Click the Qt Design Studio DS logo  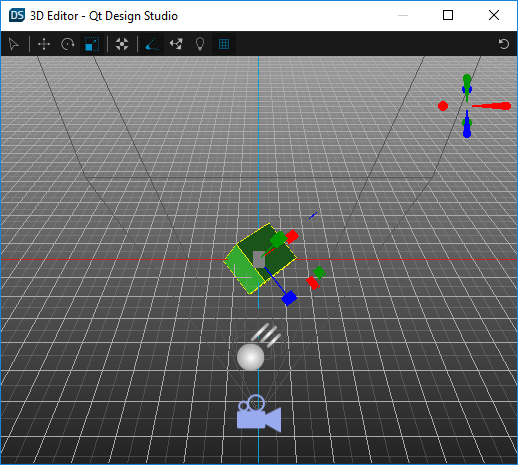(x=17, y=15)
